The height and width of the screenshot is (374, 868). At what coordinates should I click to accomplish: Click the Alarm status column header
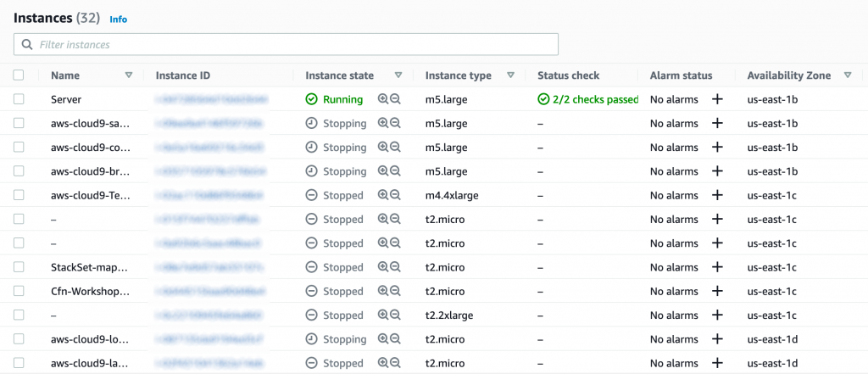(682, 75)
